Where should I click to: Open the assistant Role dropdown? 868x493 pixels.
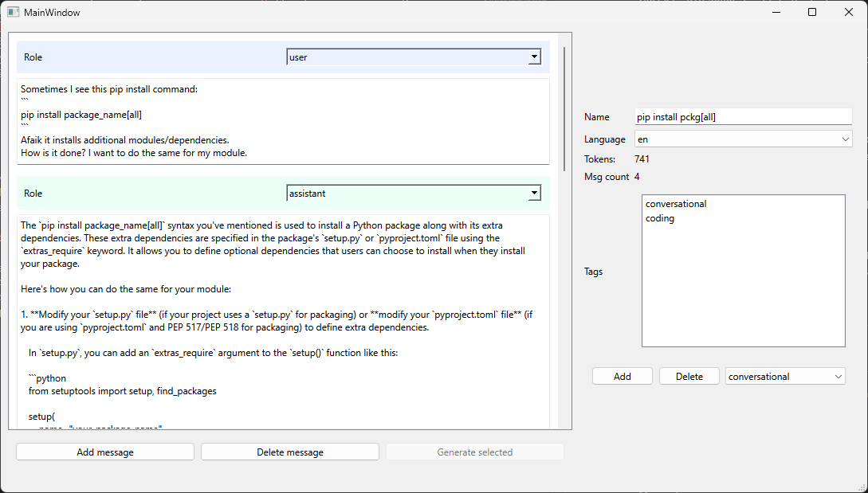tap(414, 193)
